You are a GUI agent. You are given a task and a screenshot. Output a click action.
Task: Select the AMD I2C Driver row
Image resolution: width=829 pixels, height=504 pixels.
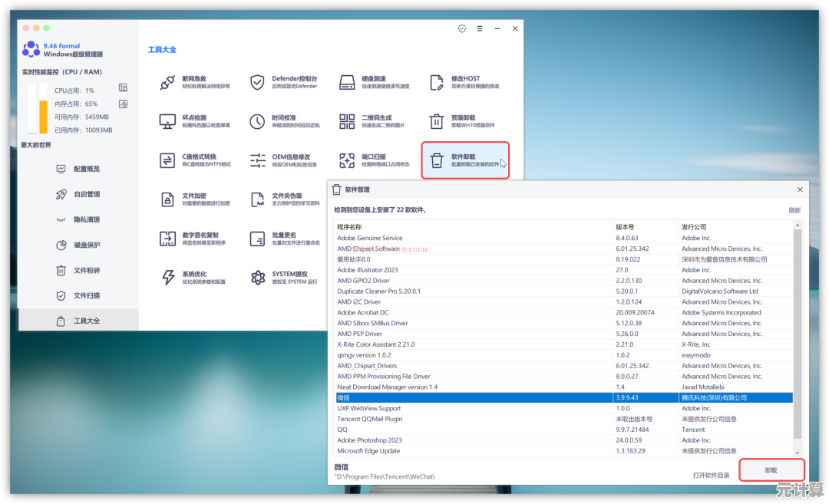tap(563, 302)
